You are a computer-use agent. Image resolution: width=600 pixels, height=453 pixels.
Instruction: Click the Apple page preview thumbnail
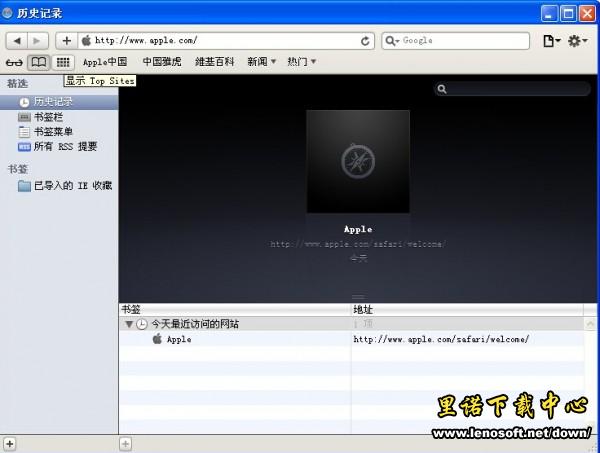[x=358, y=161]
